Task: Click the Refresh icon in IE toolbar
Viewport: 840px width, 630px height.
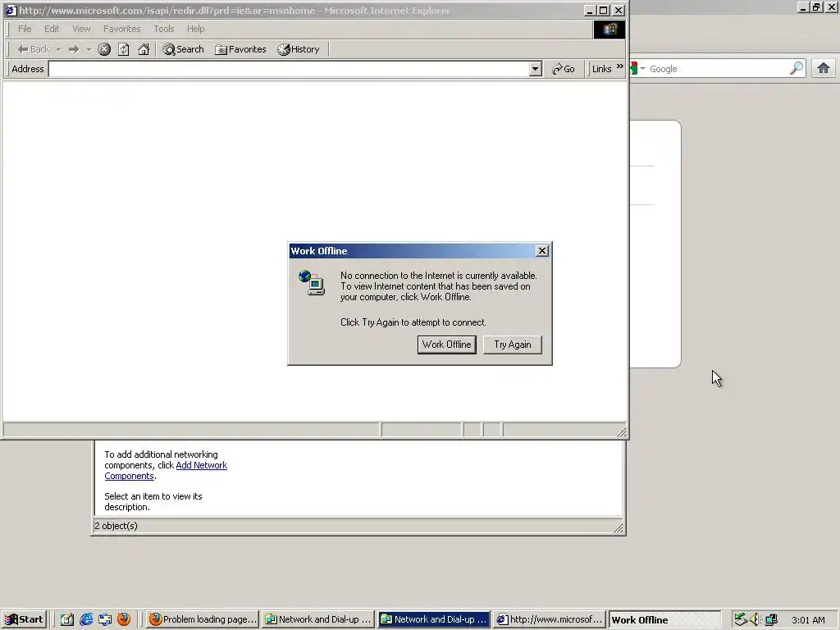Action: pyautogui.click(x=124, y=49)
